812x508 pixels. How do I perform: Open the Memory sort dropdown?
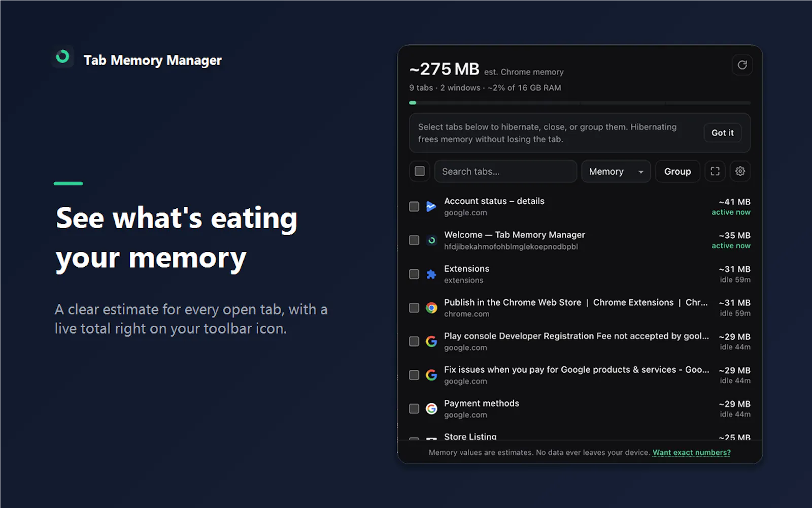click(616, 171)
